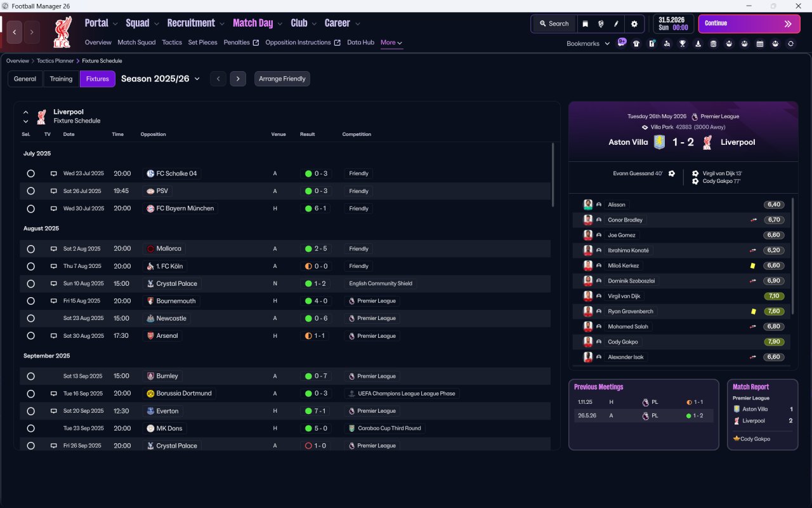The width and height of the screenshot is (812, 508).
Task: Click substitution arrow icon on Conor Bradley row
Action: (x=754, y=220)
